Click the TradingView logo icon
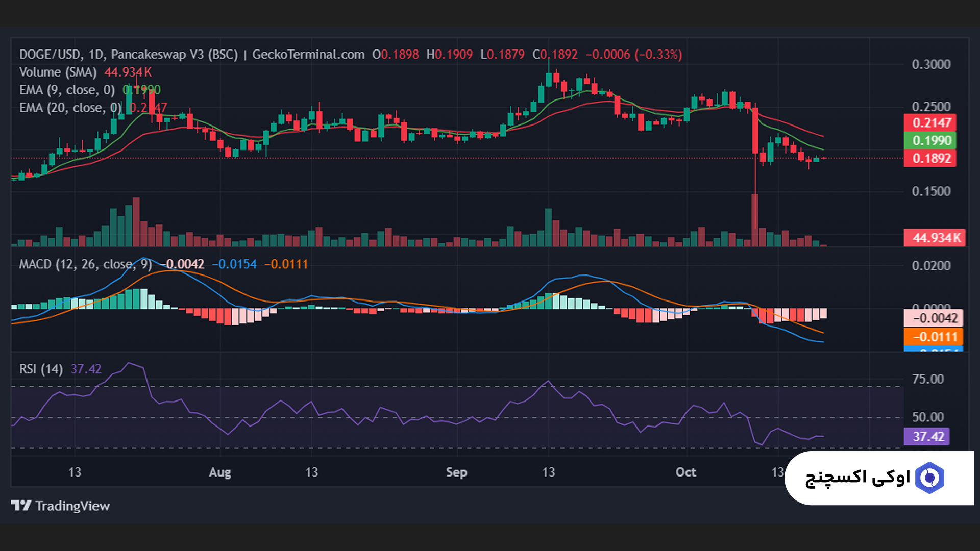Screen dimensions: 980x551 (x=21, y=506)
